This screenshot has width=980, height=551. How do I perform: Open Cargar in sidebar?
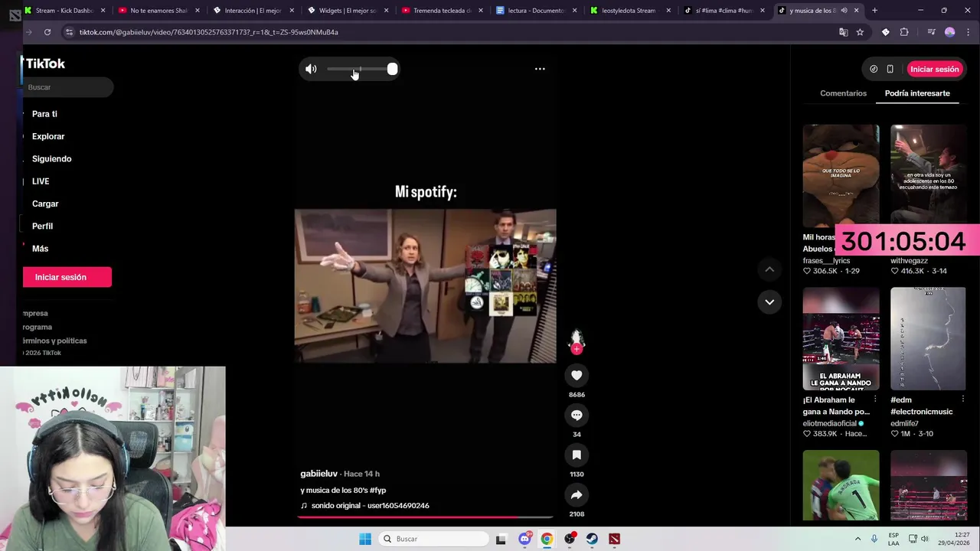(x=45, y=204)
